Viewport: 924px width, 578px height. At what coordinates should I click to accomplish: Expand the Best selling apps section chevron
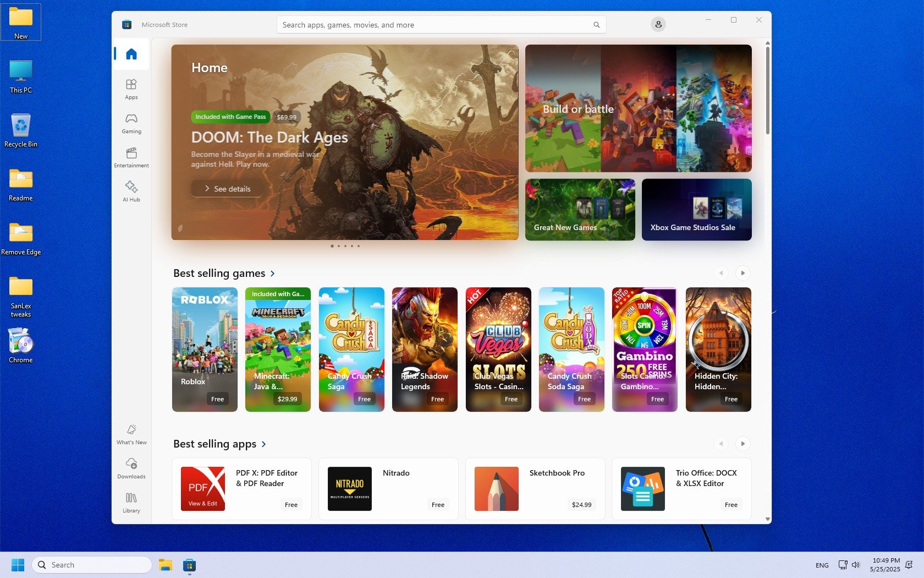264,444
